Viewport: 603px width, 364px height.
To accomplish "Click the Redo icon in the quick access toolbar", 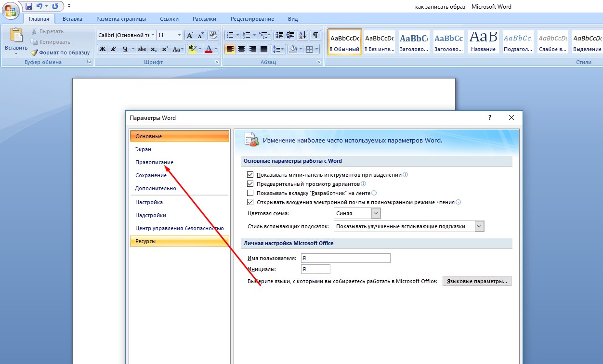I will click(55, 6).
